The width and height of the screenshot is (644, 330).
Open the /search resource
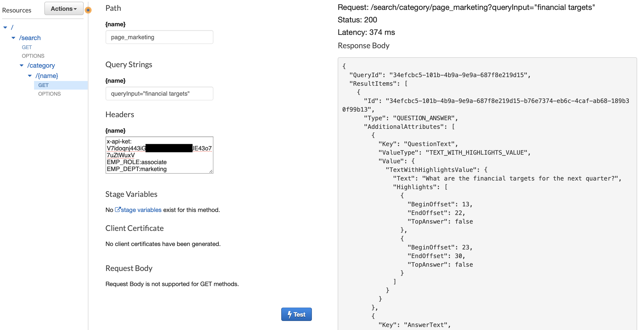pos(30,38)
